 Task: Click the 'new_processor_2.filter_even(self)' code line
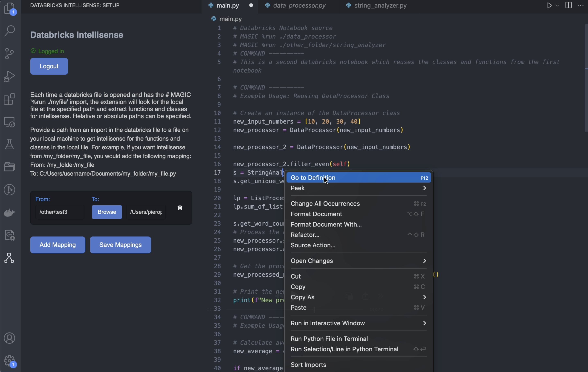(x=292, y=164)
